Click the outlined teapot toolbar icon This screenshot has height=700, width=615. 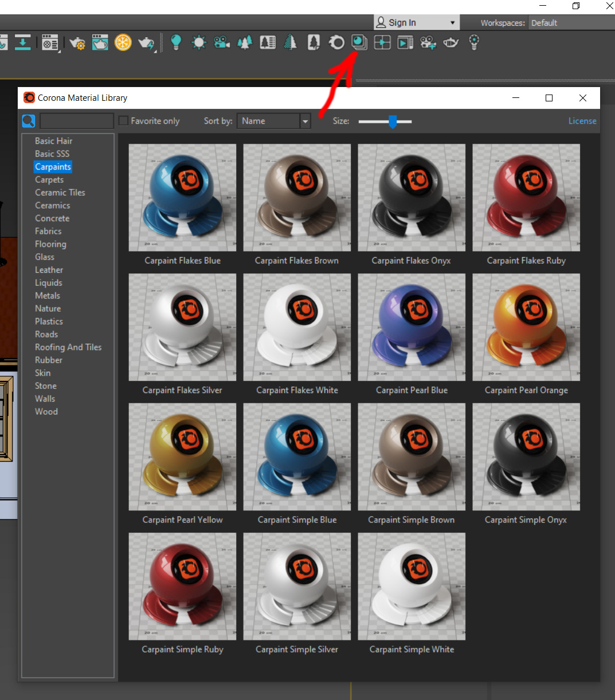coord(451,42)
